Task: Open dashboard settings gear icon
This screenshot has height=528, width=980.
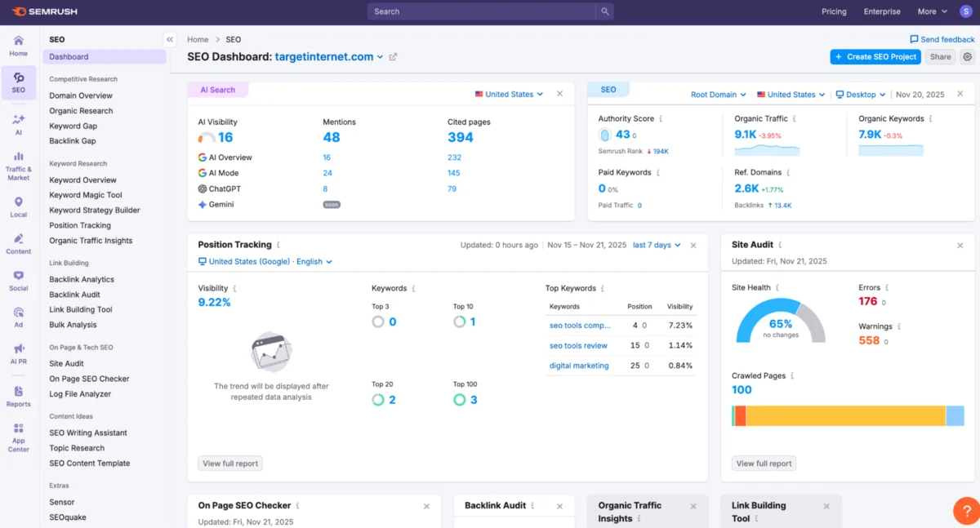Action: click(968, 57)
